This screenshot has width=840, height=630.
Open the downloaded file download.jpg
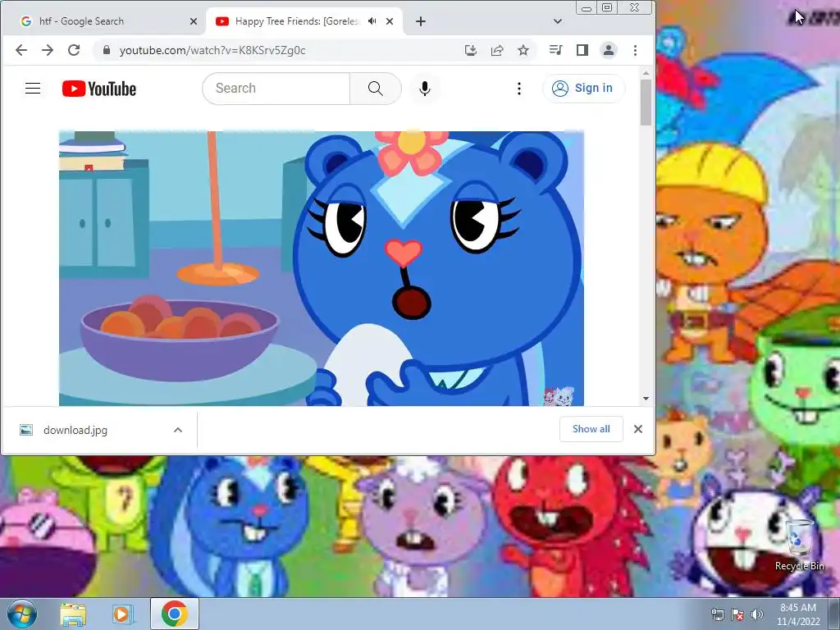pyautogui.click(x=75, y=430)
